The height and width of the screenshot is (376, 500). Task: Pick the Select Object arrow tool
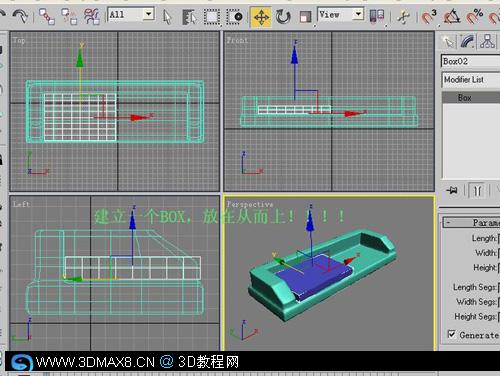(168, 17)
